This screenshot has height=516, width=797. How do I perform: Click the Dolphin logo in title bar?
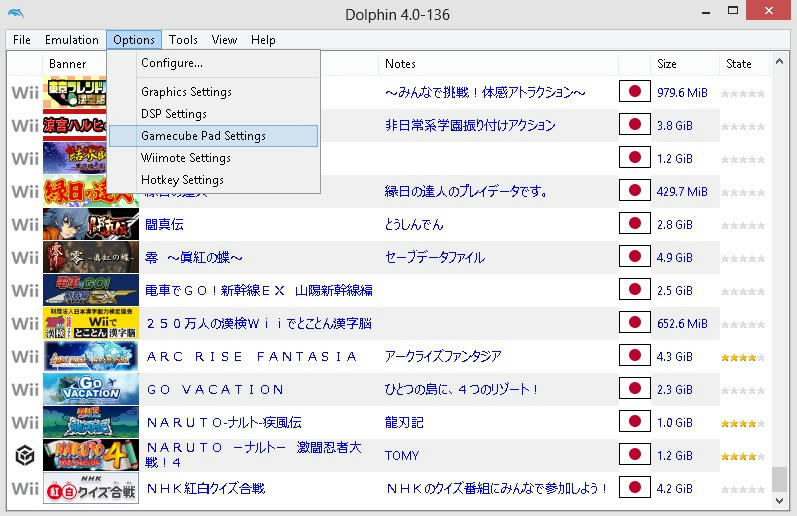pyautogui.click(x=16, y=14)
